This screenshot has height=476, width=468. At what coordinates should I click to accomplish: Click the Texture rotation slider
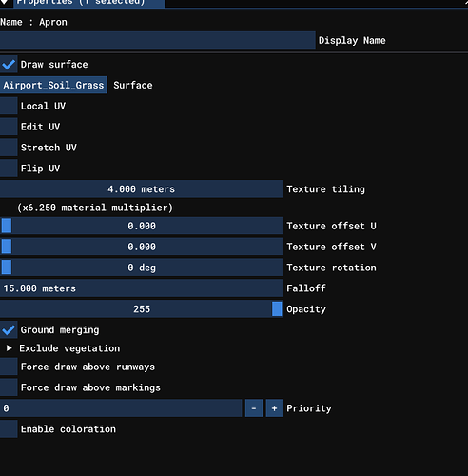(x=142, y=268)
